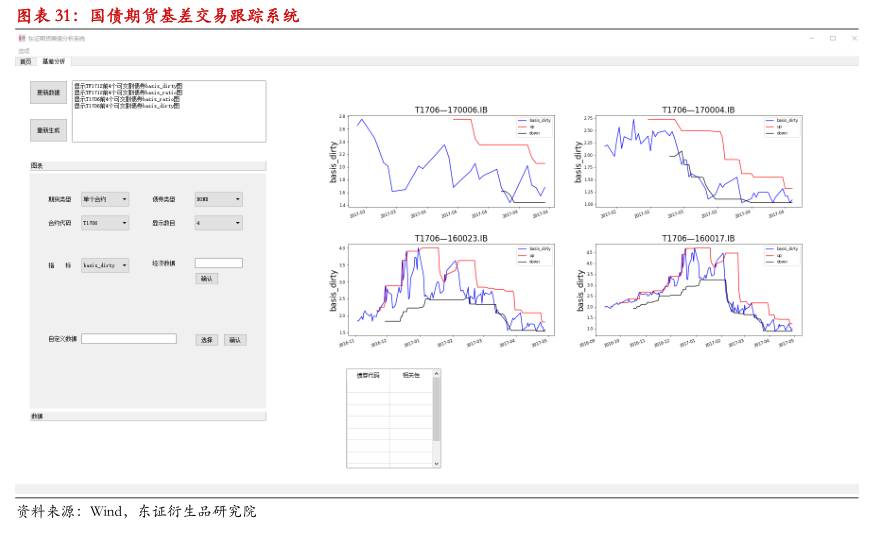Image resolution: width=875 pixels, height=541 pixels.
Task: Close the analysis system window
Action: click(854, 38)
